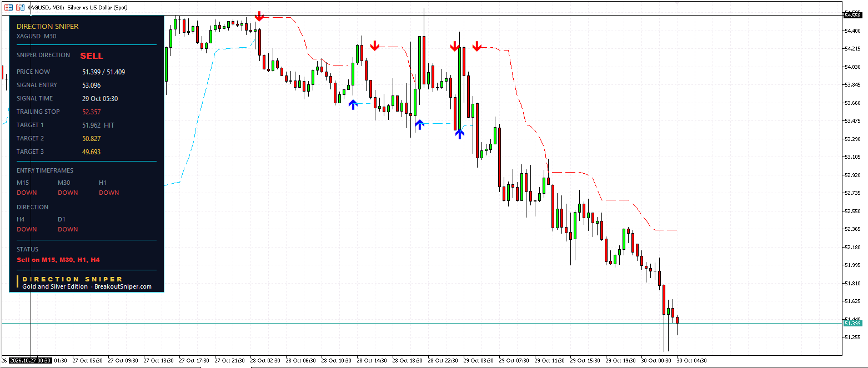868x368 pixels.
Task: Click the '30 Oct 04:30' time axis label
Action: 691,360
